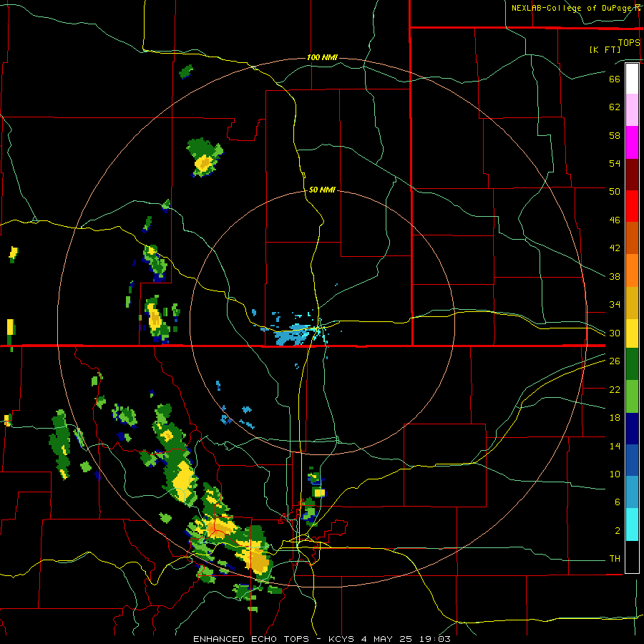Select the 58 legend value
The image size is (644, 644).
[615, 135]
